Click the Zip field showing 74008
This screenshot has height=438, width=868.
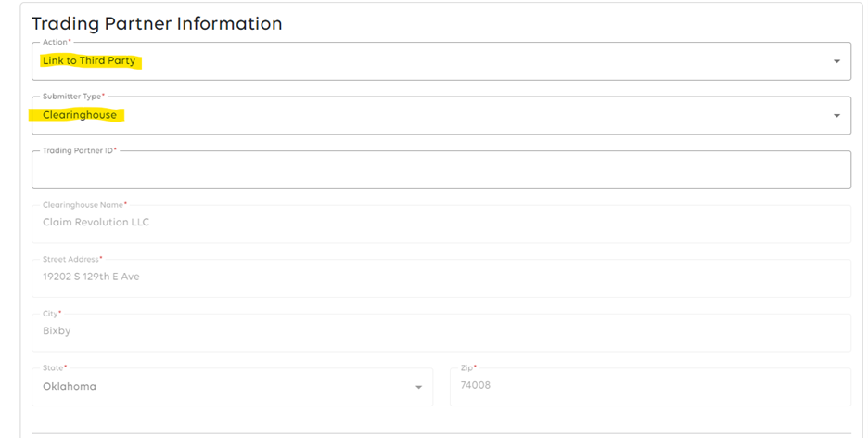click(x=476, y=385)
